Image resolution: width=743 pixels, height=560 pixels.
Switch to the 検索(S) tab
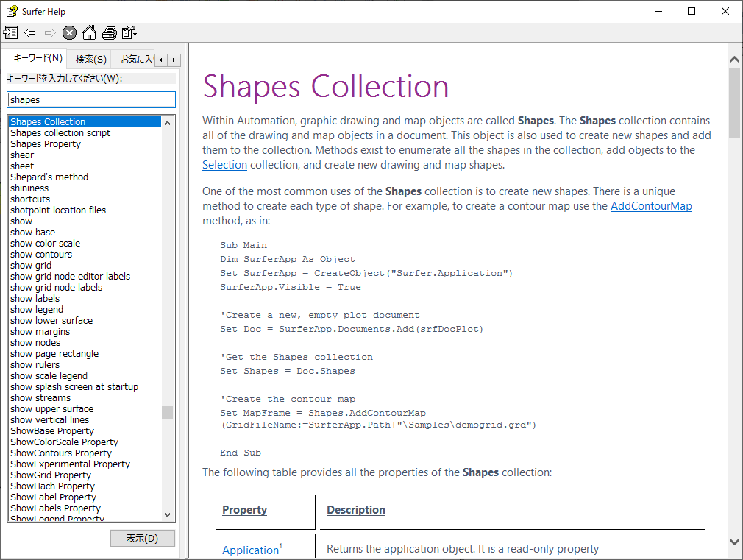pos(90,60)
